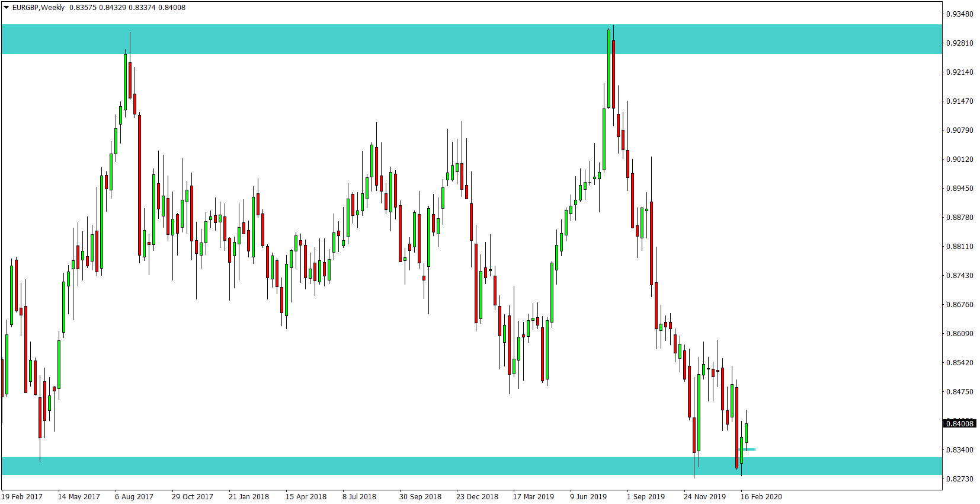The height and width of the screenshot is (504, 980).
Task: Click the dropdown triangle beside EURGBP,Weekly
Action: coord(6,8)
